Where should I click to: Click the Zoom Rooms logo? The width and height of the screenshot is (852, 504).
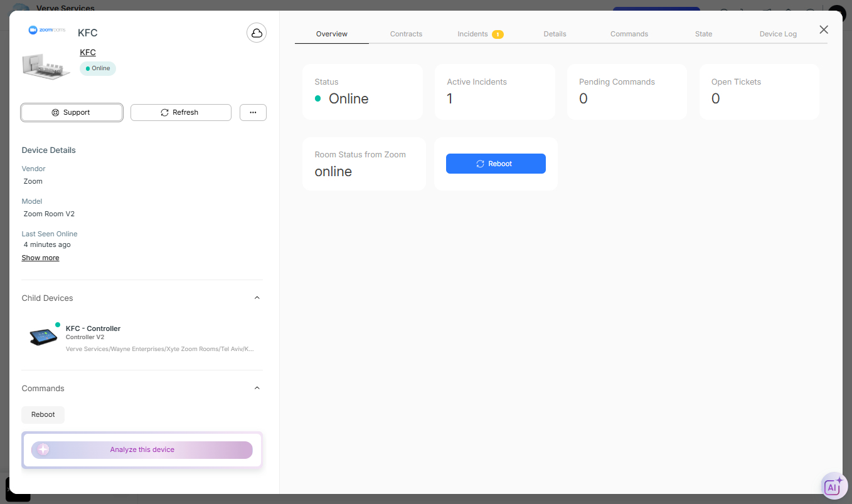point(47,30)
